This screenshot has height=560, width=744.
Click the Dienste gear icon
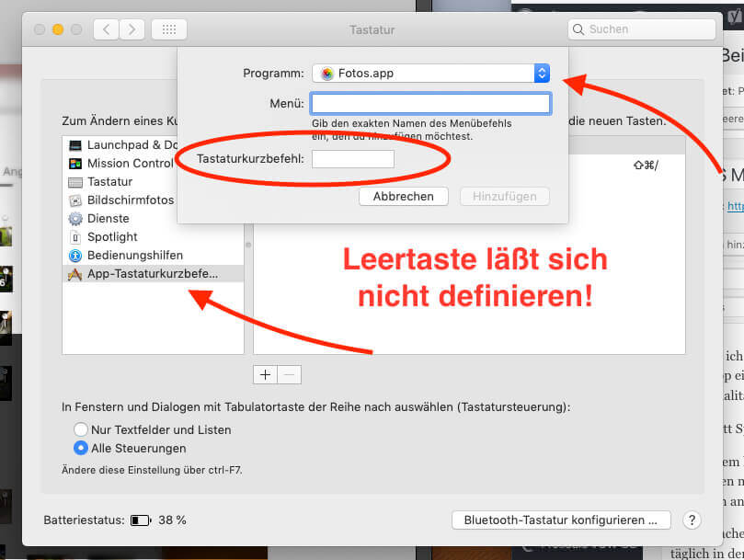tap(75, 219)
